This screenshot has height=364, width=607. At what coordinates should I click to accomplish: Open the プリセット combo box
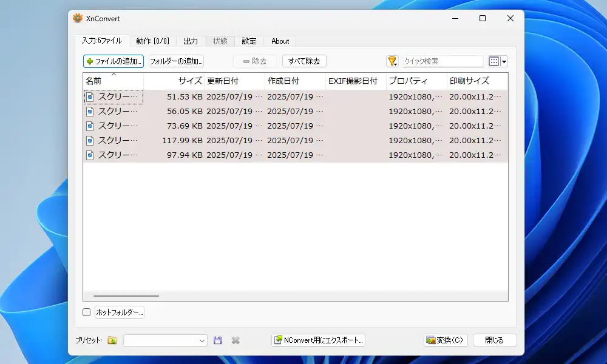[x=165, y=340]
